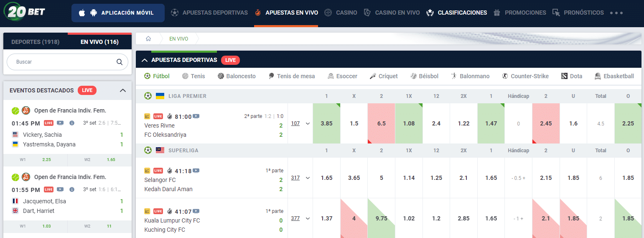Screen dimensions: 644x238
Task: Click the Roland Garros icon of the 01:55 PM event
Action: pos(26,177)
